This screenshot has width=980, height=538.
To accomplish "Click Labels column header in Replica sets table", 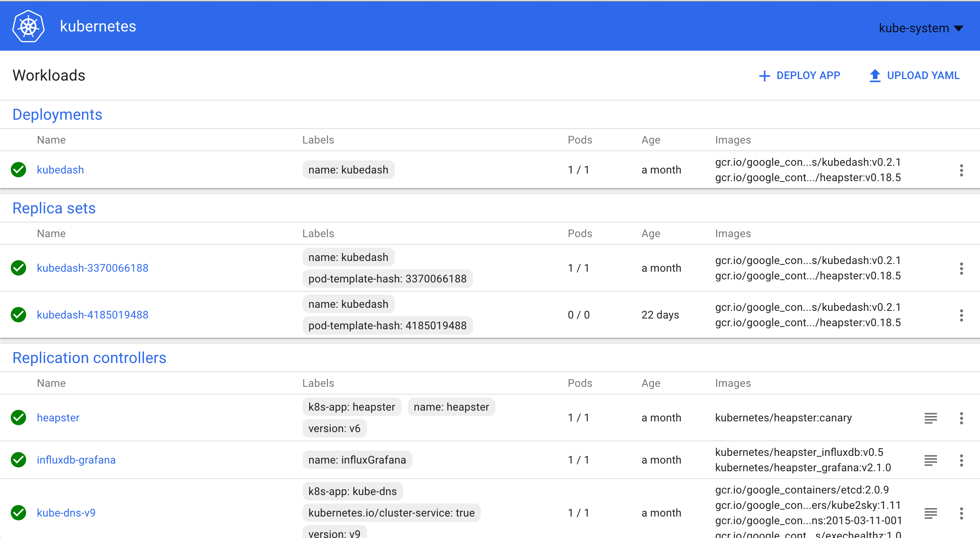I will click(318, 233).
